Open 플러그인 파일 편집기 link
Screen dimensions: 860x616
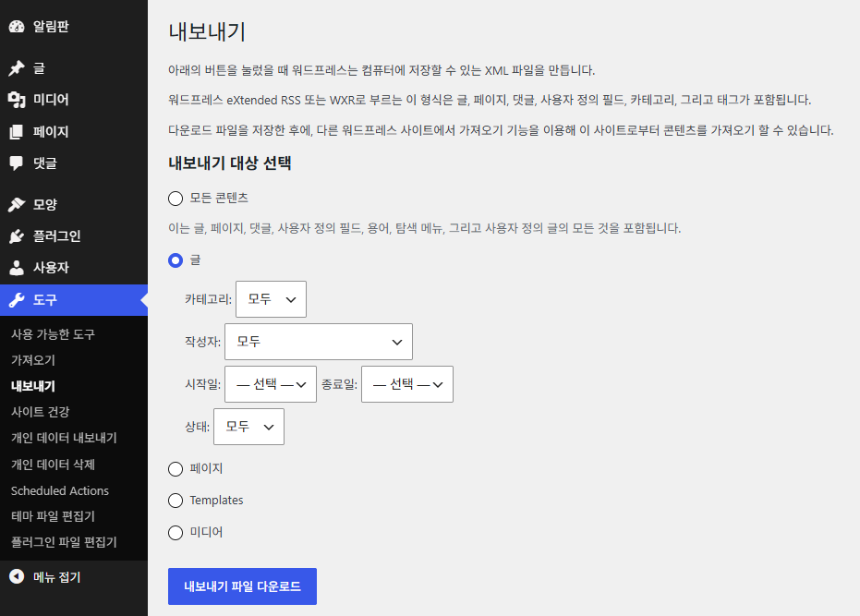pyautogui.click(x=64, y=542)
